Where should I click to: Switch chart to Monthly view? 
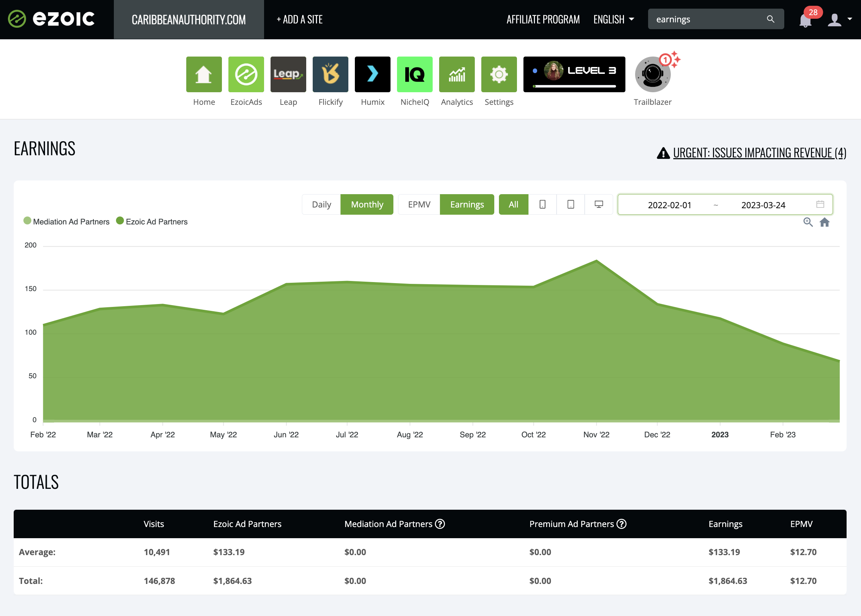367,205
